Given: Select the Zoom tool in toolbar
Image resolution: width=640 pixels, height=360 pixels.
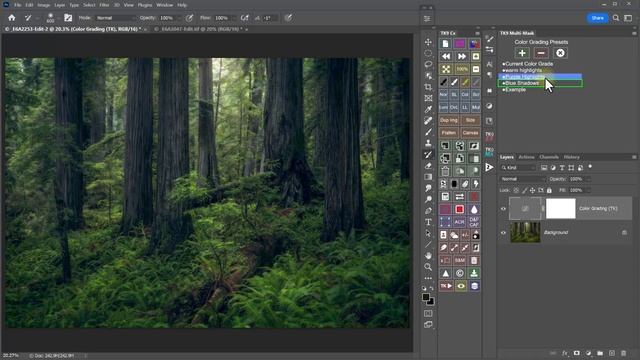Looking at the screenshot, I should point(428,267).
